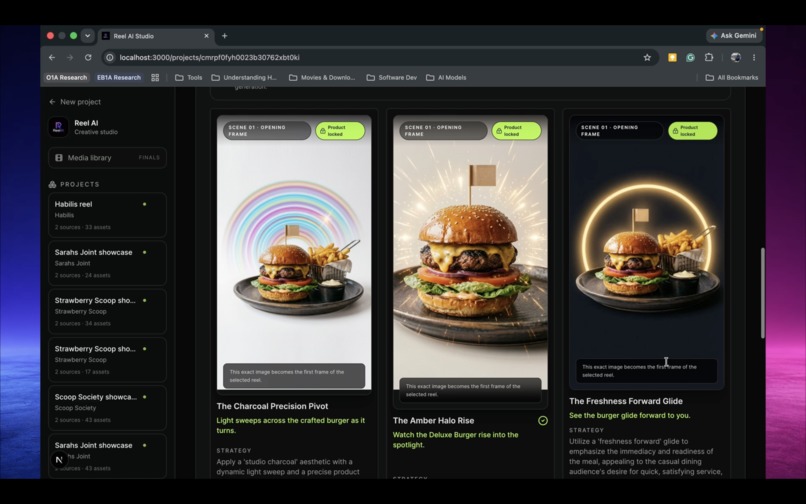Screen dimensions: 806x504
Task: Click Product locked badge on Freshness Forward Glide card
Action: (x=692, y=131)
